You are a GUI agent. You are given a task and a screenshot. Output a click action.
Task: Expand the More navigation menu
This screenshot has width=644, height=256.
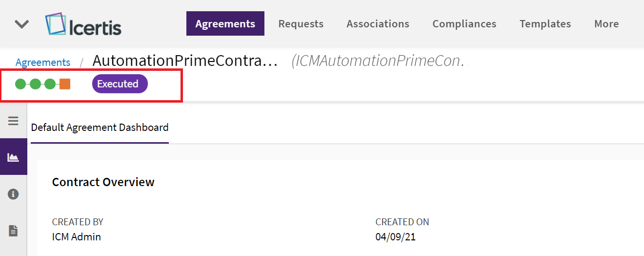click(606, 24)
